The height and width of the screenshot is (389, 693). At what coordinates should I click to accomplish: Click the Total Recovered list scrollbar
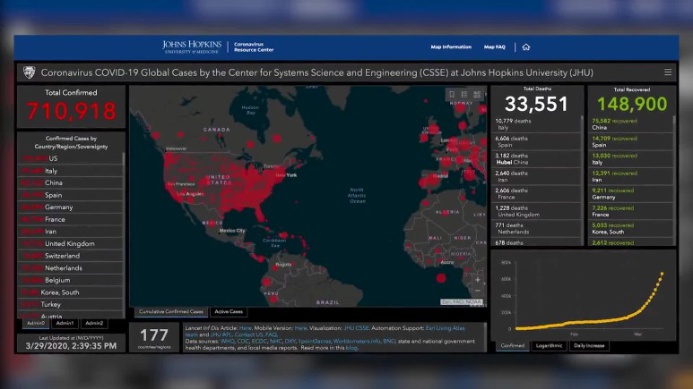pos(674,180)
